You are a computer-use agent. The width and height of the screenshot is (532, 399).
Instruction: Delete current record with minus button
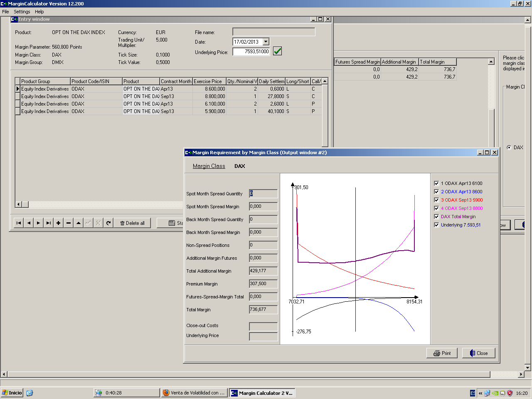point(69,223)
